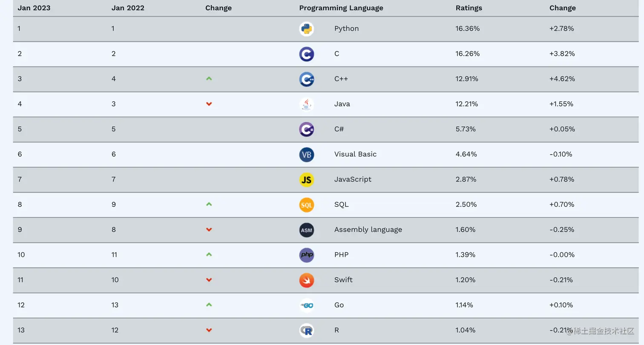Click the Python logo icon
This screenshot has width=644, height=345.
coord(306,29)
